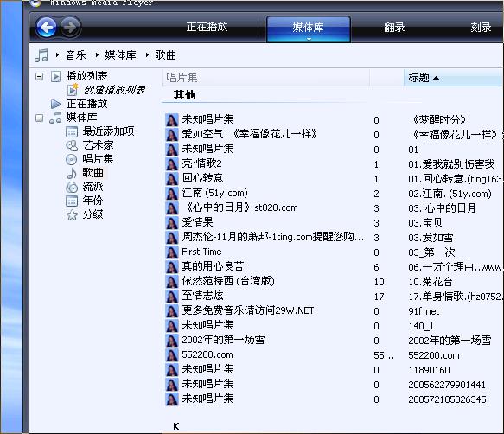The width and height of the screenshot is (504, 434).
Task: Click album art thumbnail for First Time
Action: coord(172,252)
